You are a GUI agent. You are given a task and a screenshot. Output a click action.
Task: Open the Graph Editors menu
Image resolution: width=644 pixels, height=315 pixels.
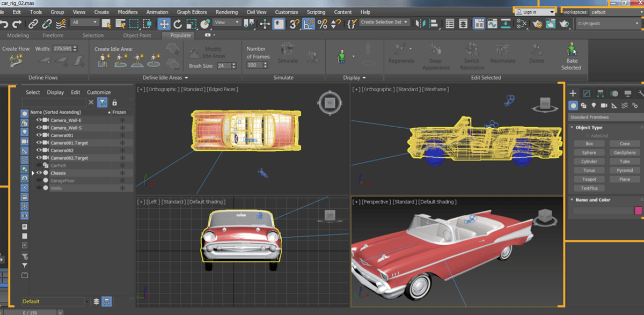192,12
